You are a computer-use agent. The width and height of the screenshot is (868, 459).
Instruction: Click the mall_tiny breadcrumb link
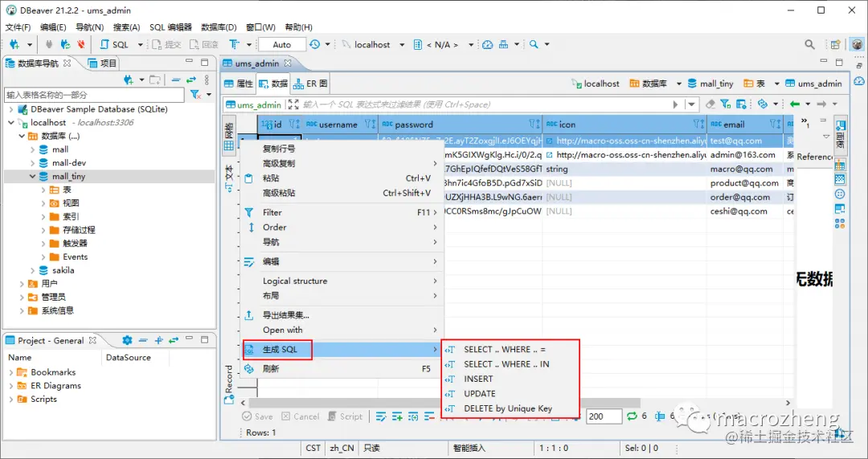tap(710, 84)
